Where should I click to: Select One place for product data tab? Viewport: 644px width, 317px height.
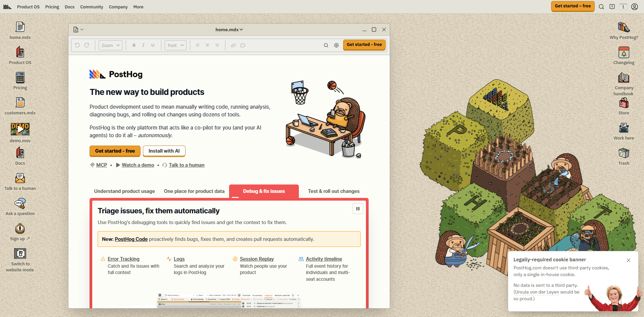coord(194,191)
